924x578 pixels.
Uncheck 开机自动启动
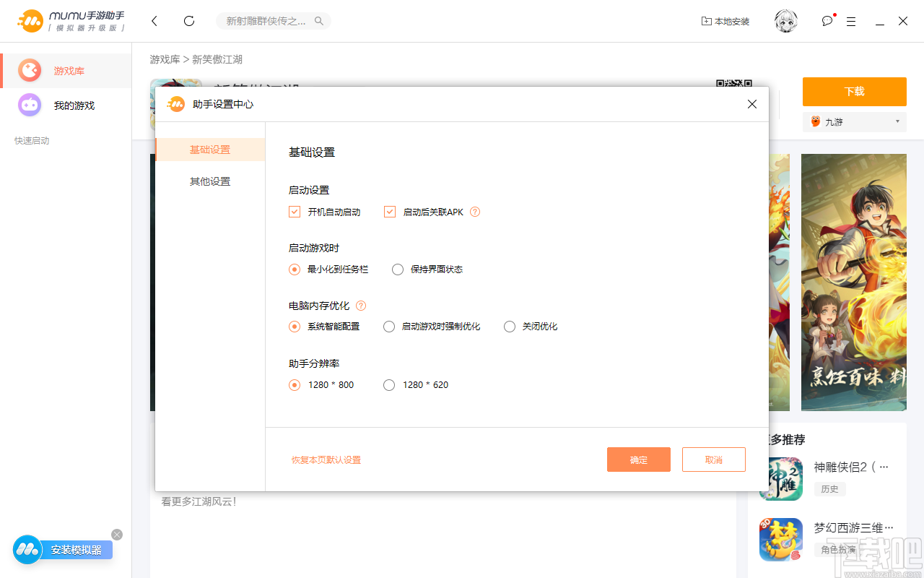294,212
